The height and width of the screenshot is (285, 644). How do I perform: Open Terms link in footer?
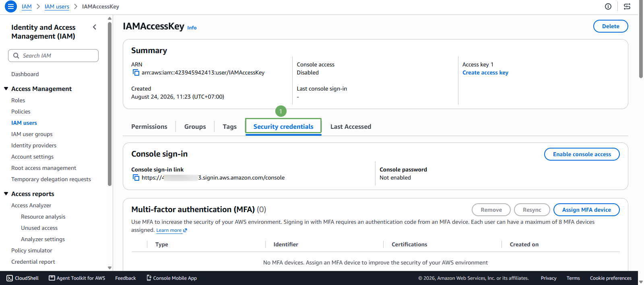(x=573, y=278)
